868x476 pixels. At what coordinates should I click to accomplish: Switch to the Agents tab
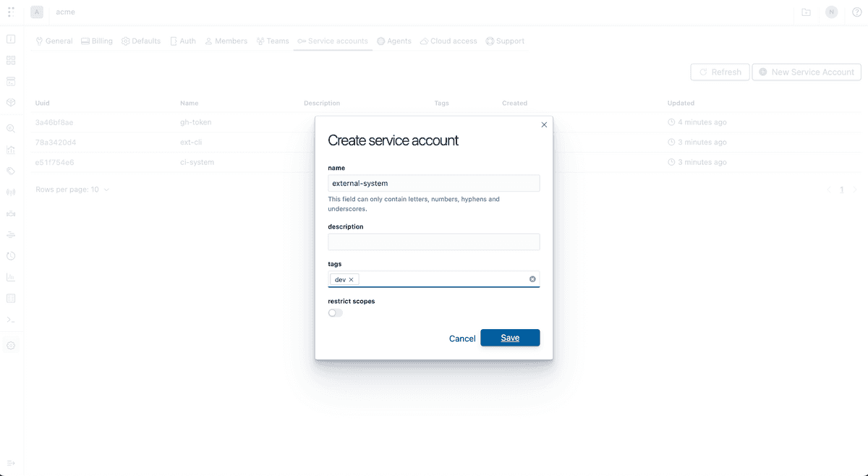(x=394, y=41)
